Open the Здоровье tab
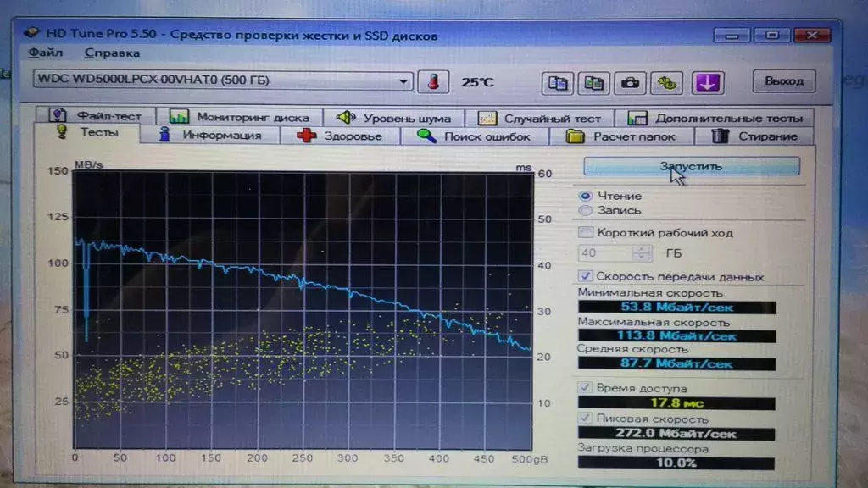Screen dimensions: 868x488 [x=340, y=136]
